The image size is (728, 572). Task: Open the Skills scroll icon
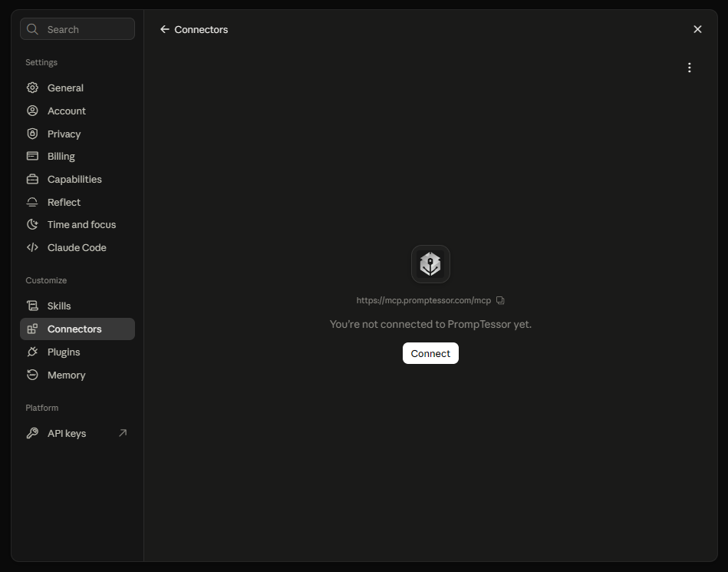(32, 306)
